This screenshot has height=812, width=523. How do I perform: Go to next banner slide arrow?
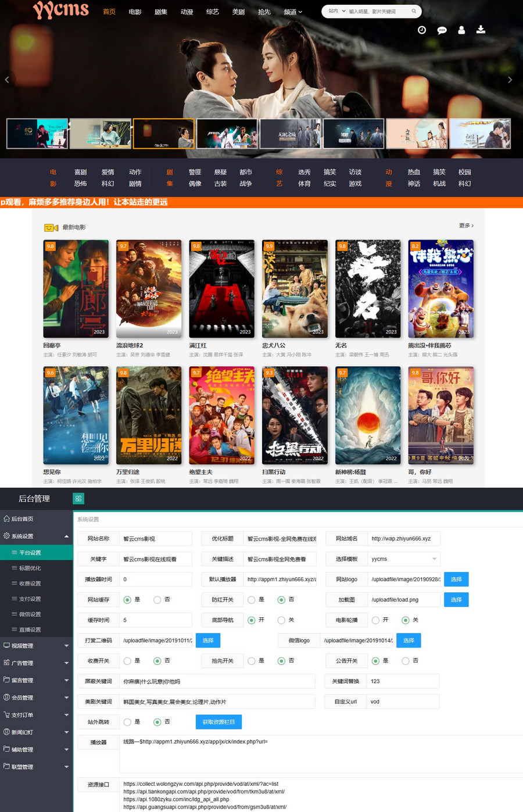[510, 80]
